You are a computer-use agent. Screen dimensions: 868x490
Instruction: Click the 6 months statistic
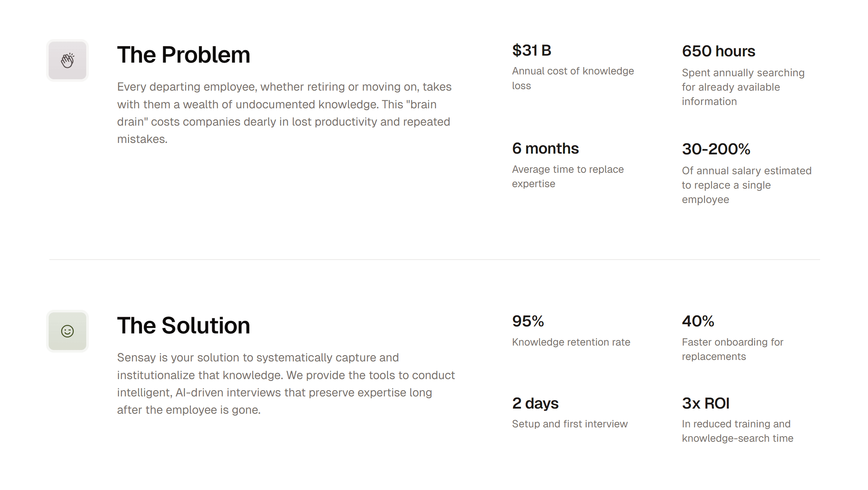click(545, 148)
